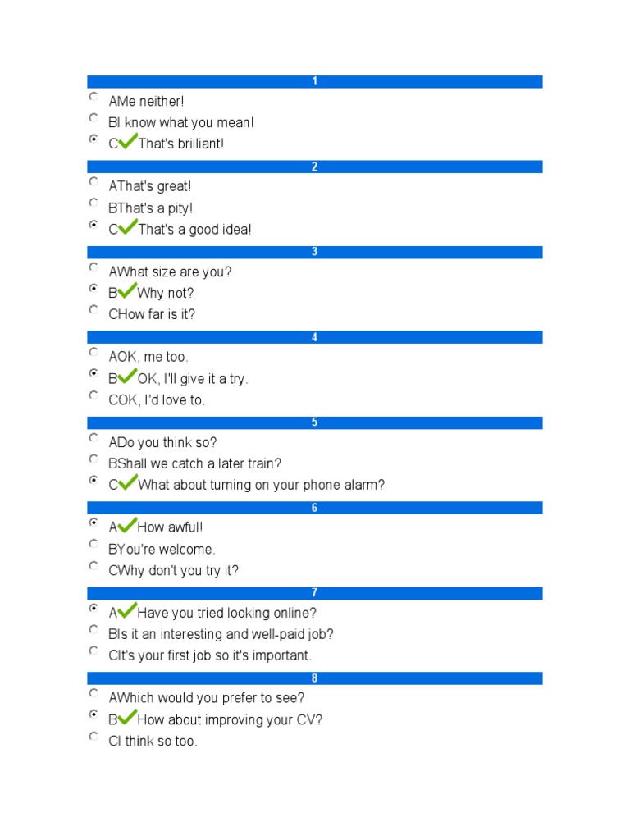Click the checkmark beside "That's a good idea!"

click(x=128, y=227)
